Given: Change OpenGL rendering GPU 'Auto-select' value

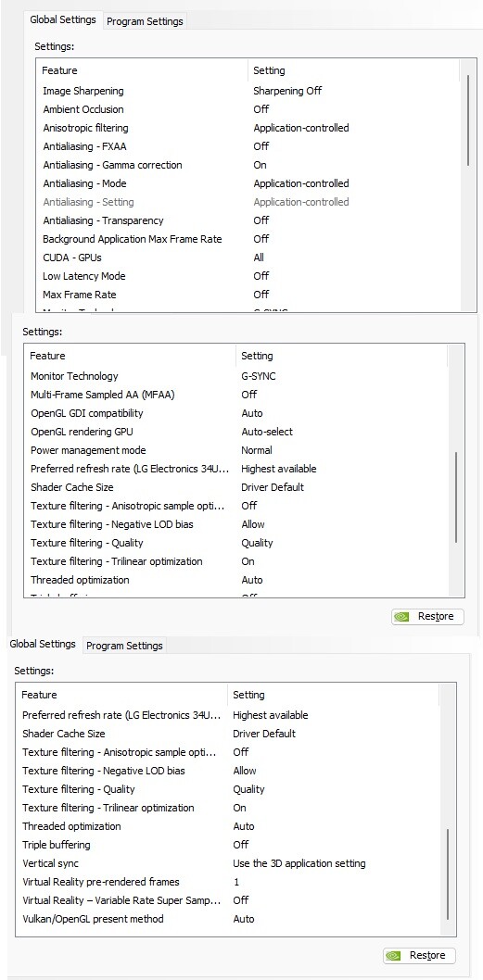Looking at the screenshot, I should [x=267, y=432].
